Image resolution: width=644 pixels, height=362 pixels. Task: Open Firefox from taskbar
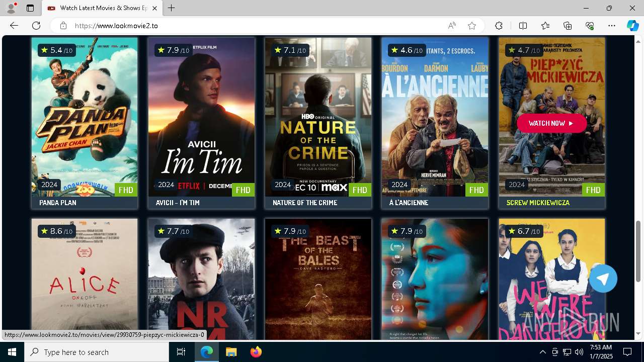click(256, 352)
